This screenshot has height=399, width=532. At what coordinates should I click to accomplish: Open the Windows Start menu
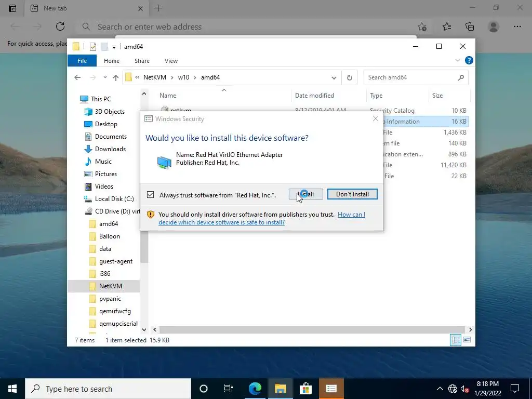12,389
